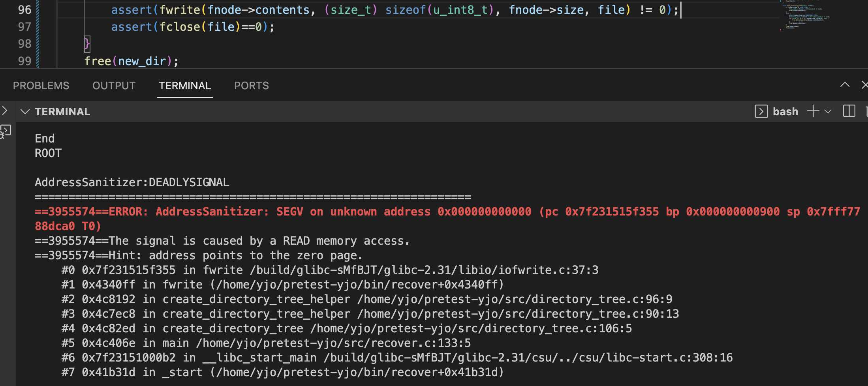The image size is (868, 386).
Task: Expand the side chevron left of TERMINAL header
Action: tap(5, 111)
